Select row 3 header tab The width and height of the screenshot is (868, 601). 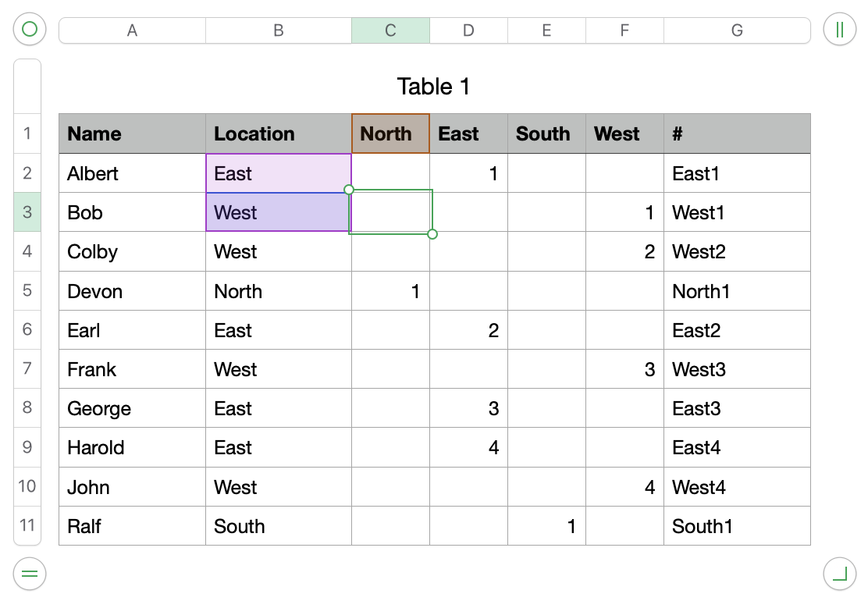point(27,212)
